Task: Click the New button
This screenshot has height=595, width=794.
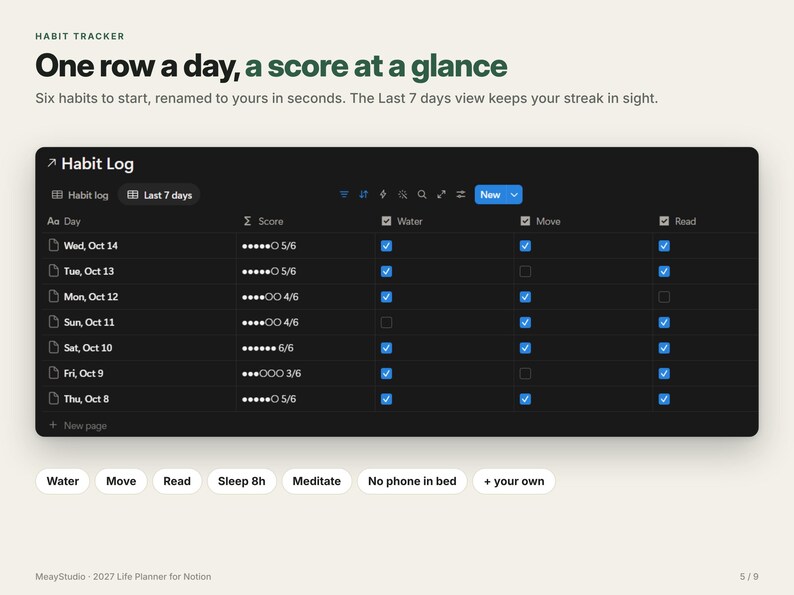Action: pyautogui.click(x=490, y=194)
